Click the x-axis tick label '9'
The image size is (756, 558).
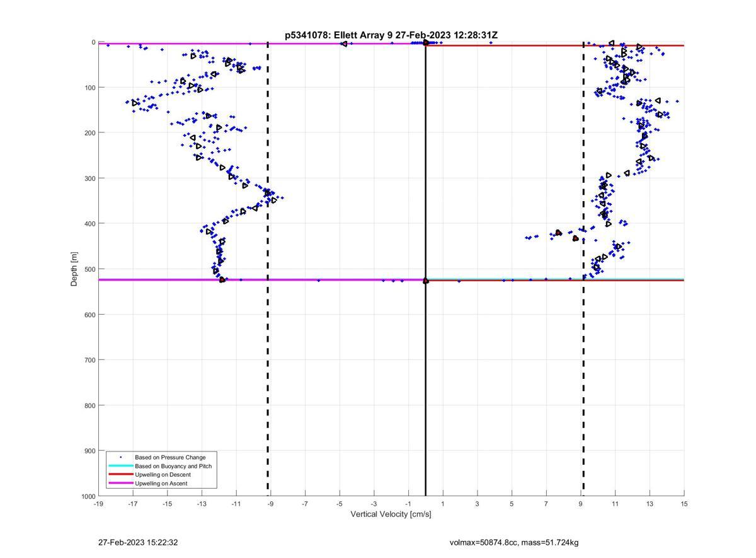click(x=581, y=504)
